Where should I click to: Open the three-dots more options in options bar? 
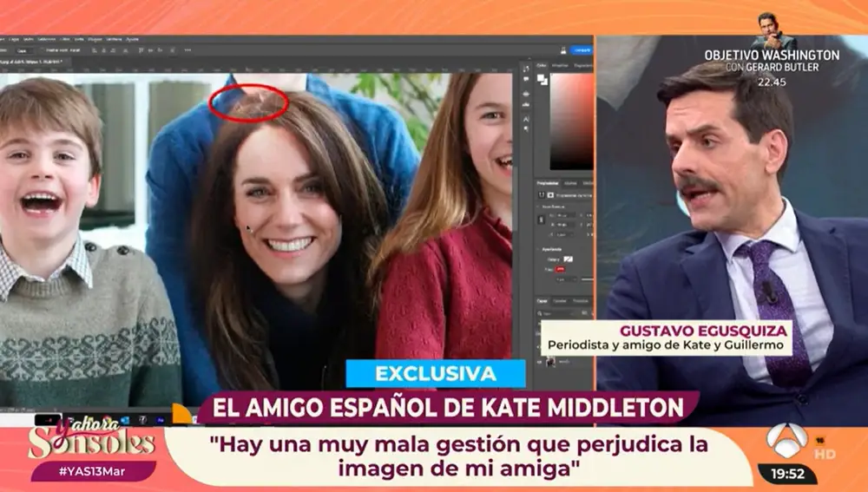click(187, 50)
